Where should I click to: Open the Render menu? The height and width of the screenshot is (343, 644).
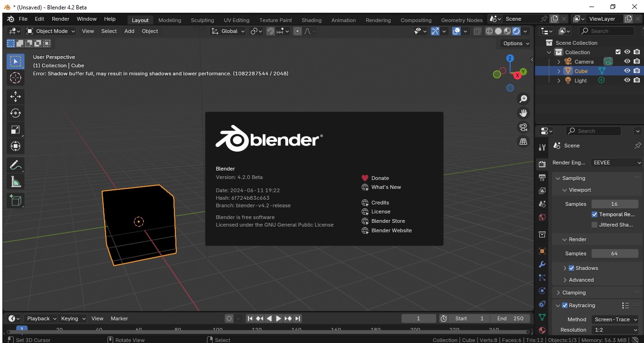click(x=60, y=19)
